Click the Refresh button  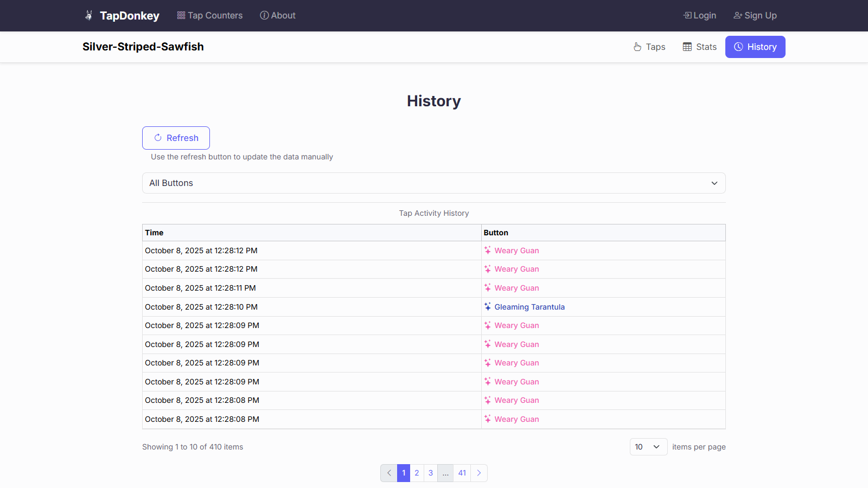(x=176, y=138)
